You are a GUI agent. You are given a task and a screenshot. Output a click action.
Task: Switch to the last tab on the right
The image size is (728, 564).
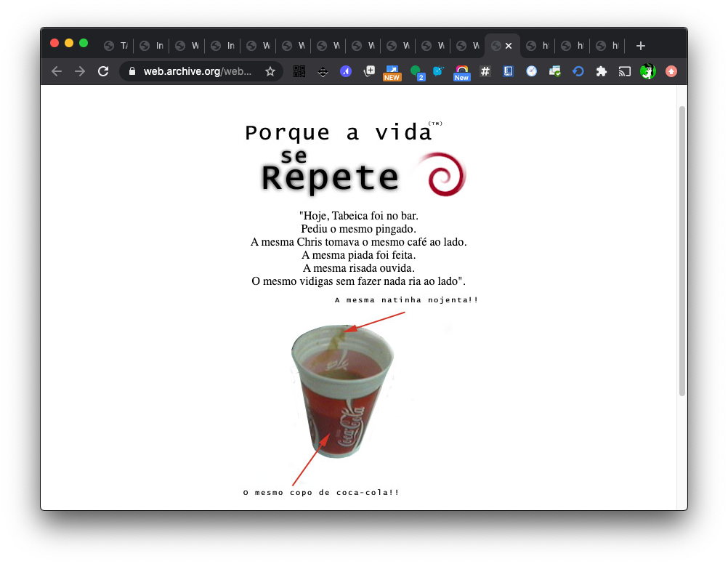(607, 46)
